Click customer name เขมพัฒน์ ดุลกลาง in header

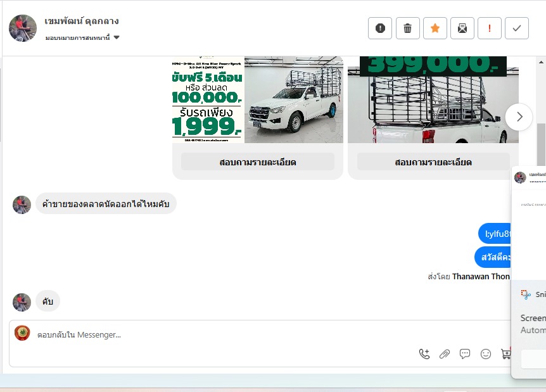coord(82,22)
